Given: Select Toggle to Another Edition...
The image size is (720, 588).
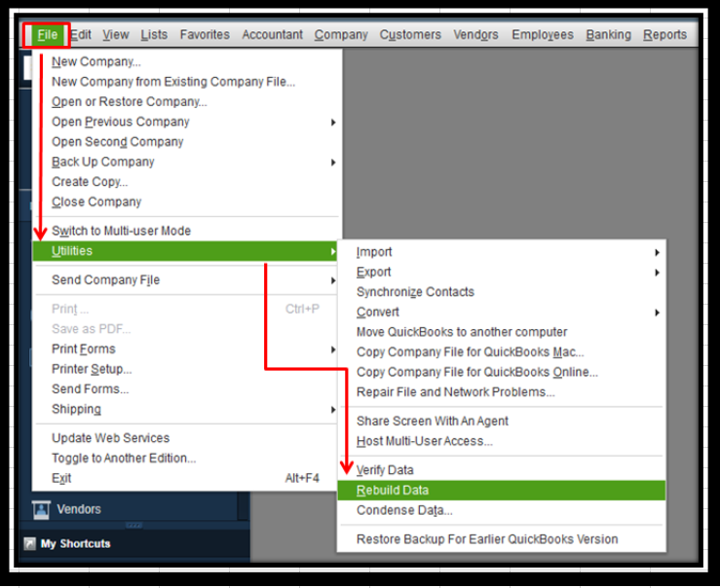Looking at the screenshot, I should pyautogui.click(x=186, y=459).
